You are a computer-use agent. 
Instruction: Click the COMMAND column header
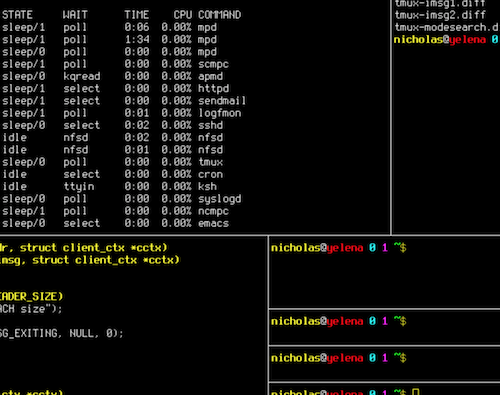(x=219, y=15)
